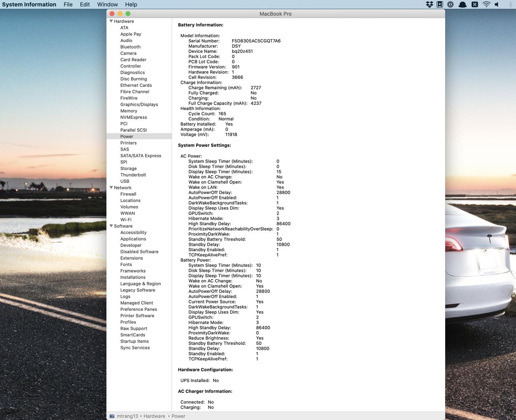Select Parallel SCSI in the sidebar
The width and height of the screenshot is (516, 420).
tap(134, 130)
